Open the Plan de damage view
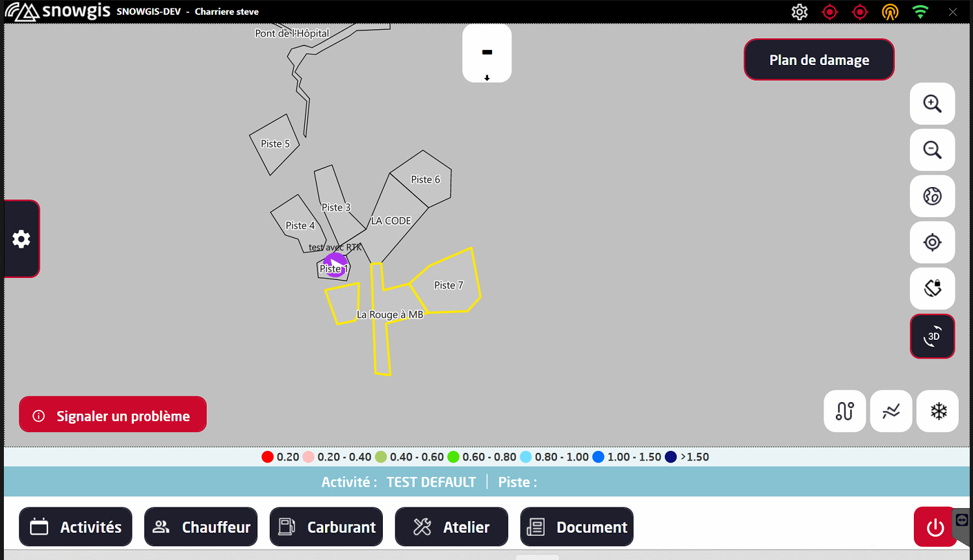 tap(818, 60)
